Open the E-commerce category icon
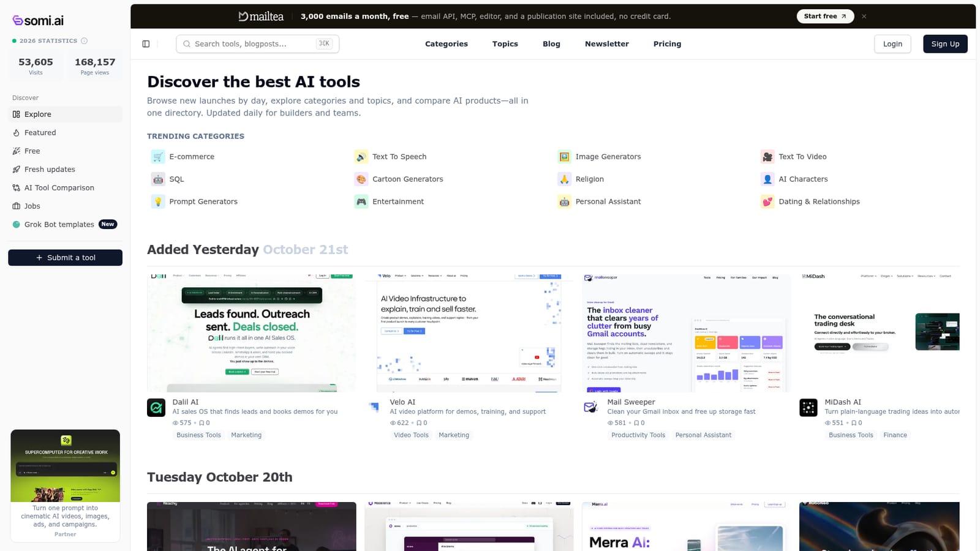The image size is (980, 551). click(x=158, y=157)
